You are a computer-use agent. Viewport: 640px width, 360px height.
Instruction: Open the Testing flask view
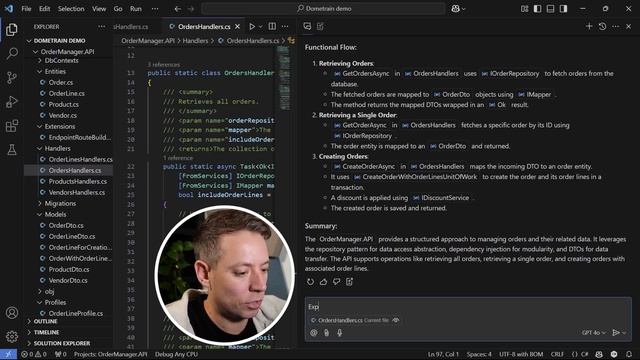point(11,150)
